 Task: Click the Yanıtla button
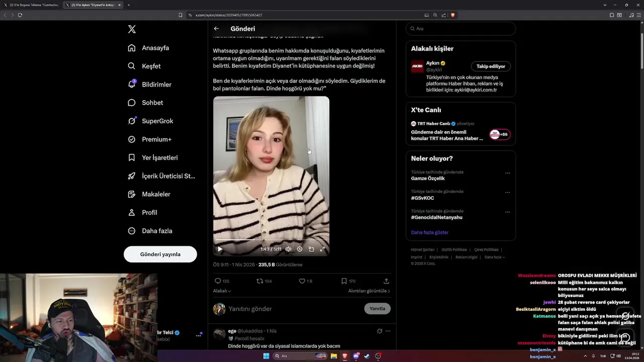[x=377, y=309]
